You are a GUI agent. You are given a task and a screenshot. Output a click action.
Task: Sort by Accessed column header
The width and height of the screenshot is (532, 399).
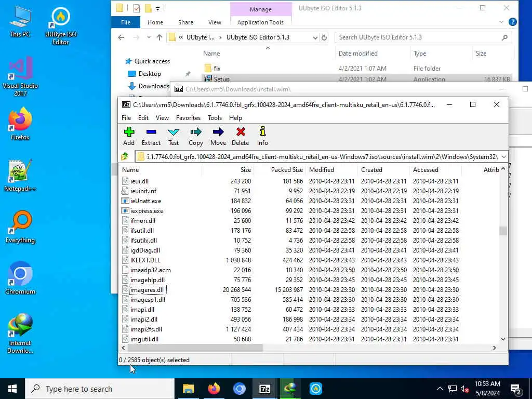(x=436, y=170)
